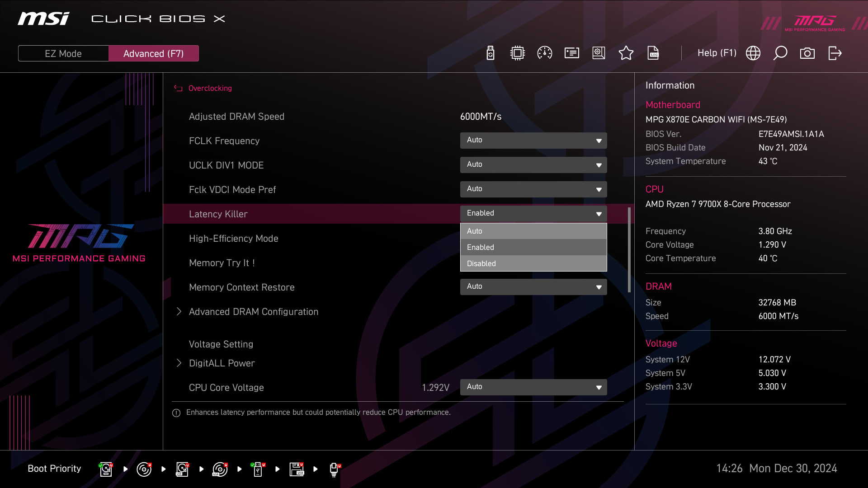868x488 pixels.
Task: Select the USB hard disk boot icon
Action: (x=182, y=469)
